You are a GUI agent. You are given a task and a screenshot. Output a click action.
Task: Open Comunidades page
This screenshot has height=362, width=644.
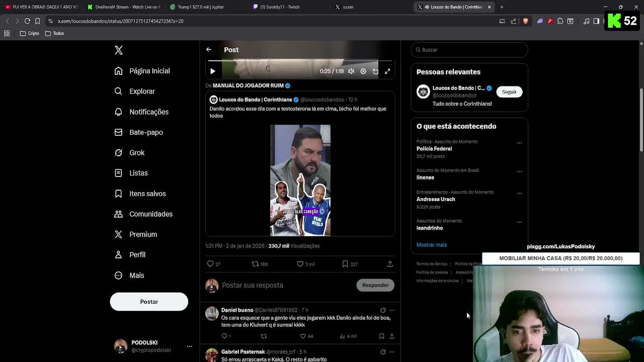(x=143, y=214)
